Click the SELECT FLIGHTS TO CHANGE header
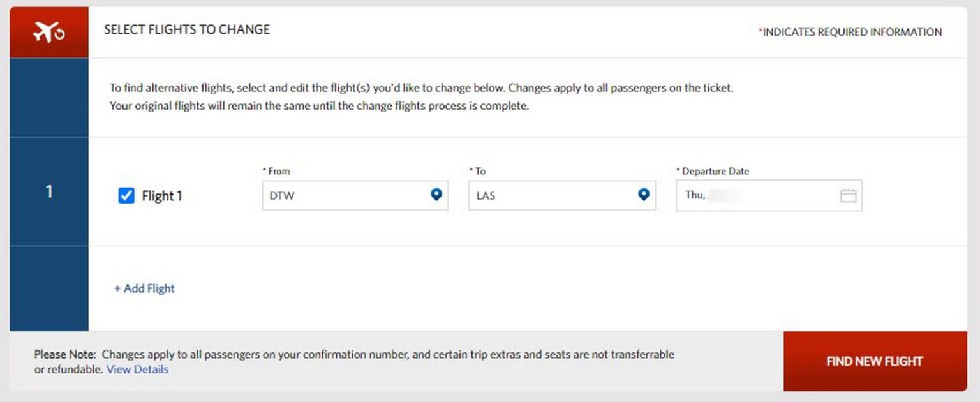 [186, 29]
